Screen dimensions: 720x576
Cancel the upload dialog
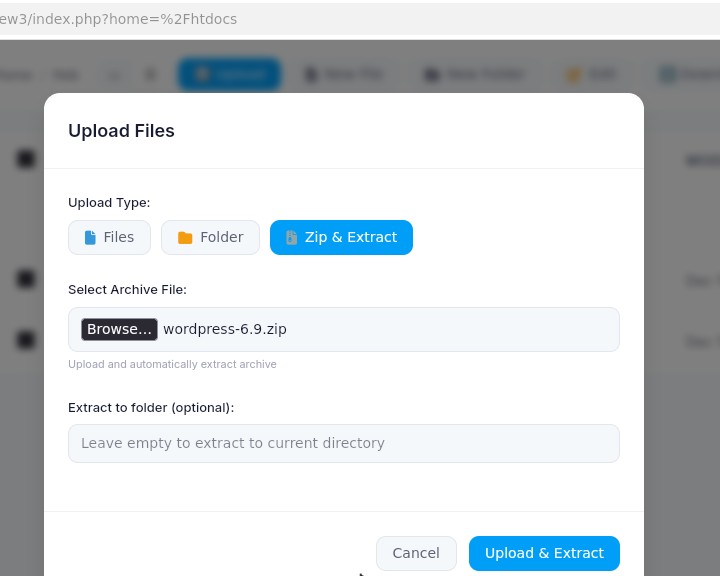[x=416, y=553]
